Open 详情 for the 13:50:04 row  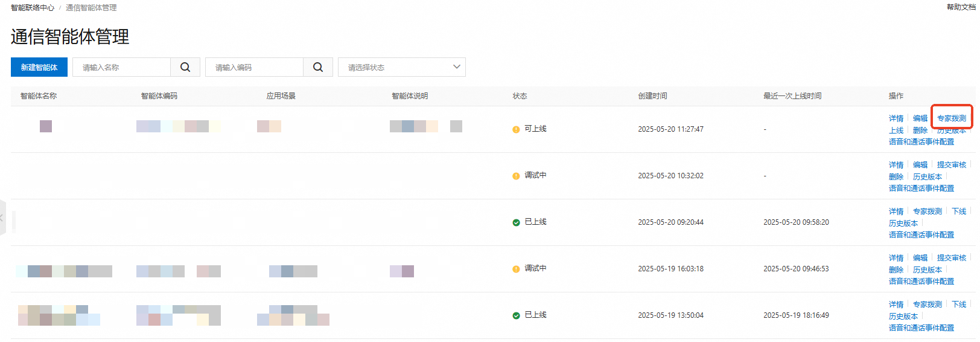[x=896, y=305]
